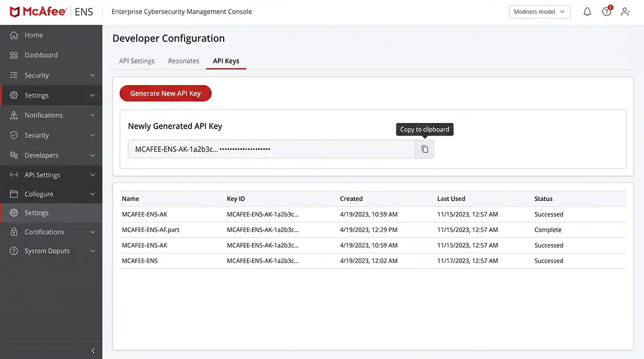Click the masked API key field
The height and width of the screenshot is (359, 644).
271,149
